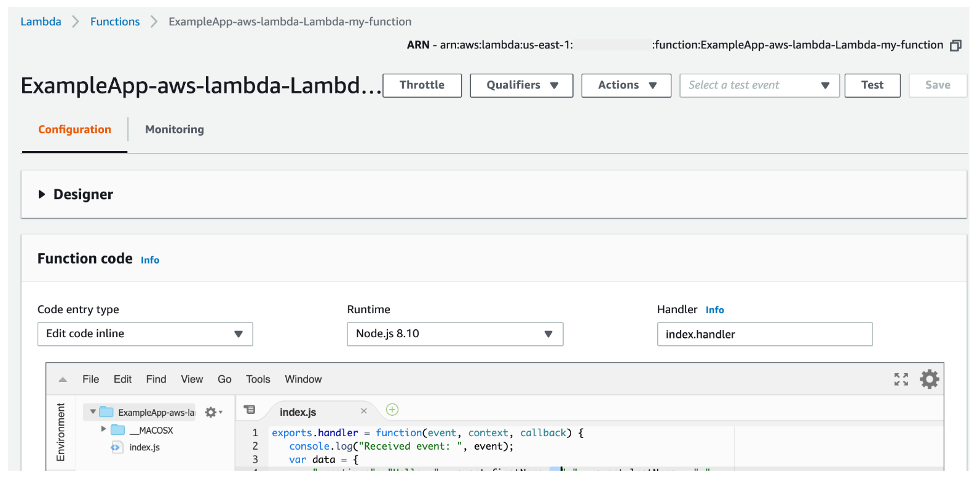Open the Window menu in editor

[x=303, y=380]
